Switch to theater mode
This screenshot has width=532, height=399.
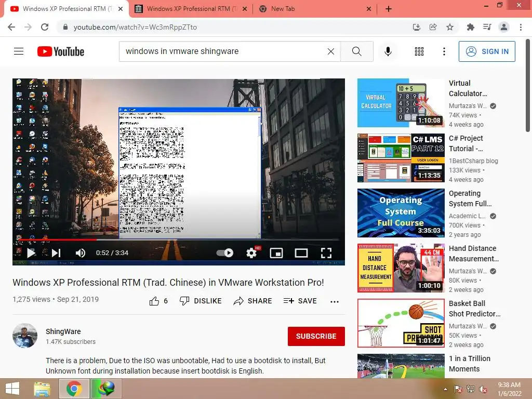click(x=301, y=253)
